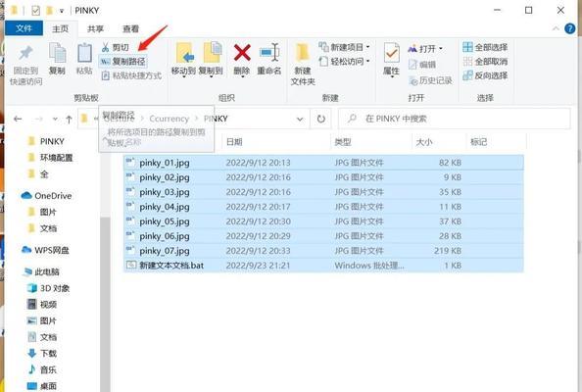Image resolution: width=582 pixels, height=392 pixels.
Task: Open Desktop (桌面) in the navigation pane
Action: (x=42, y=386)
